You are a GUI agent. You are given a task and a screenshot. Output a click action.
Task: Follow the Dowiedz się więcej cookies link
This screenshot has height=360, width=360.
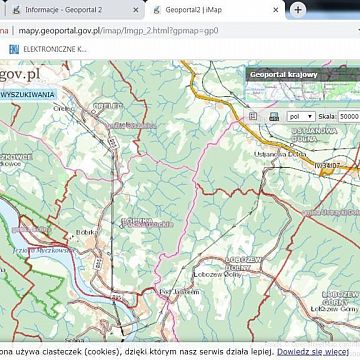click(x=313, y=352)
